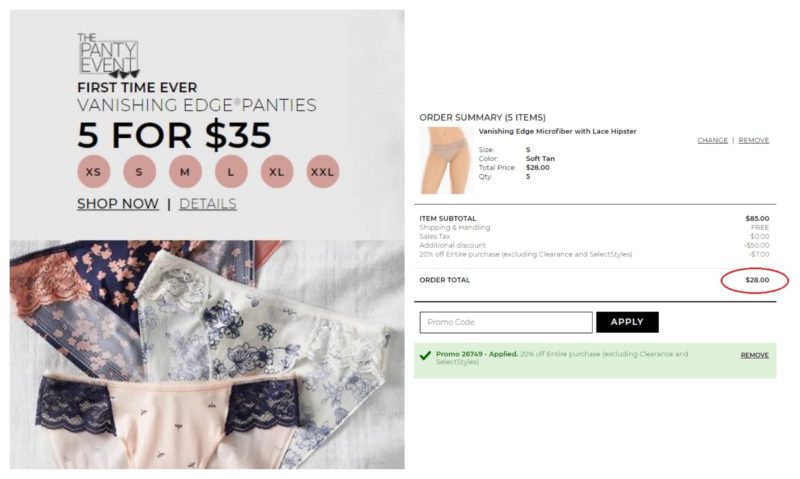Click CHANGE for the hipster item

pos(712,140)
